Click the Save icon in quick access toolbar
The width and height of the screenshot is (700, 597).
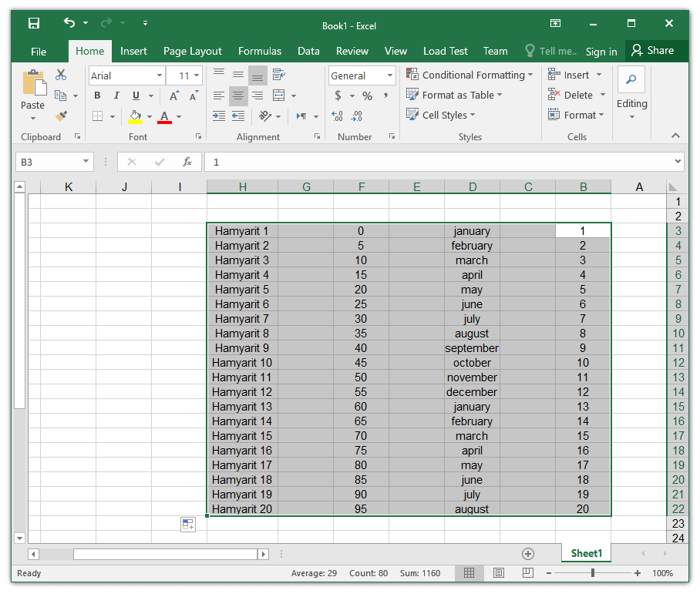pos(34,23)
